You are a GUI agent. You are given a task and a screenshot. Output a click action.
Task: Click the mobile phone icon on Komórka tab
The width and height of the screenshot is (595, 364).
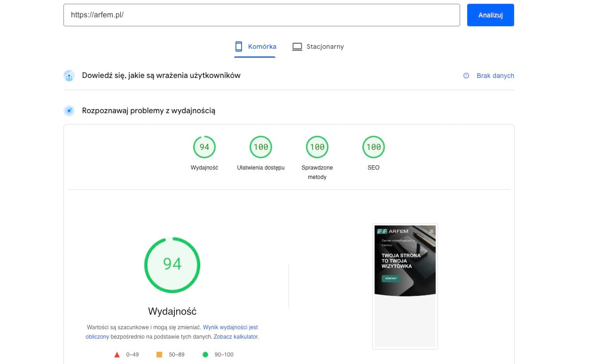[x=239, y=46]
